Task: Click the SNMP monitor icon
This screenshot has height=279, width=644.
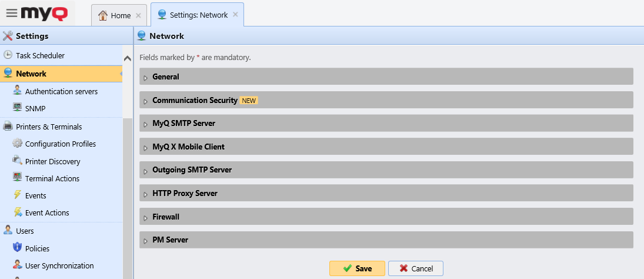Action: click(17, 108)
